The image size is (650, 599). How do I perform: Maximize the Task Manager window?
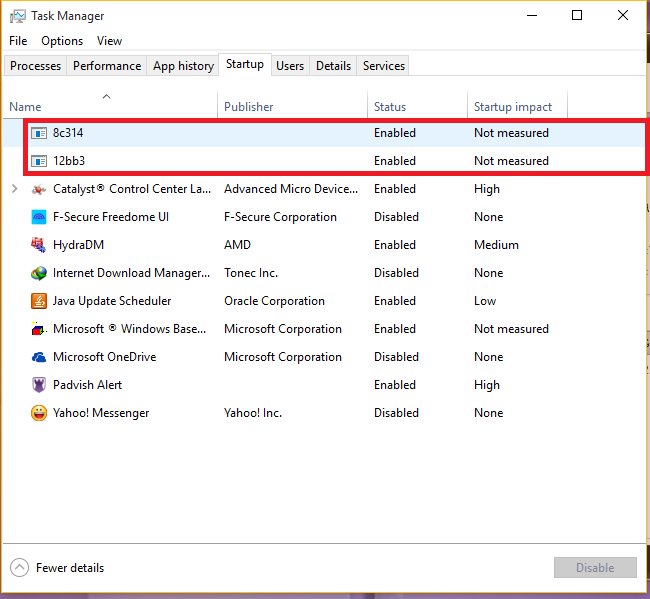(x=577, y=16)
